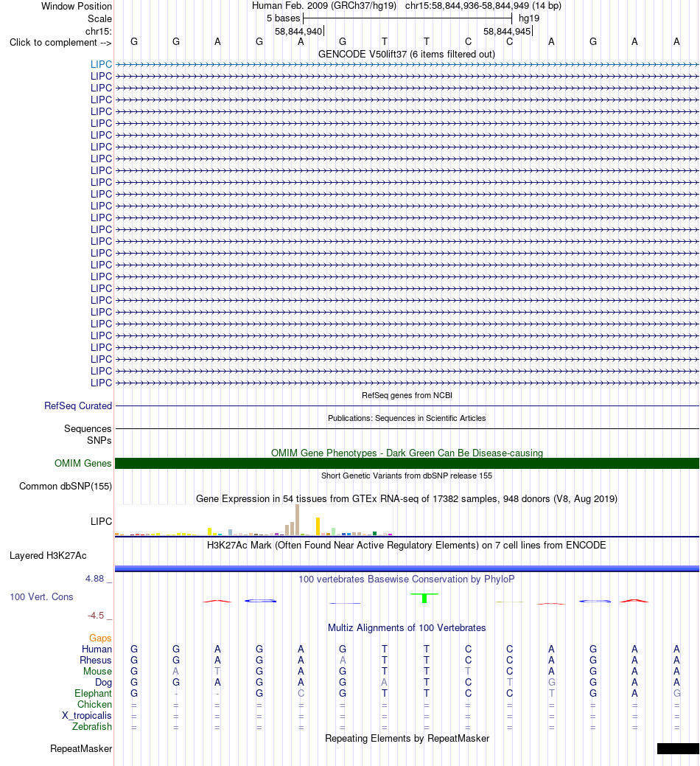
Task: Click the horizontal scale bar line
Action: coord(407,19)
